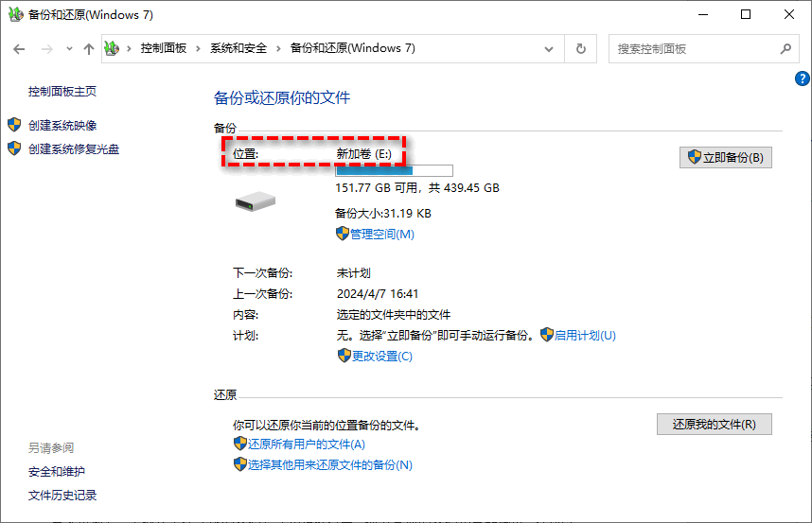Image resolution: width=812 pixels, height=523 pixels.
Task: Click the window title bar app icon
Action: point(16,14)
